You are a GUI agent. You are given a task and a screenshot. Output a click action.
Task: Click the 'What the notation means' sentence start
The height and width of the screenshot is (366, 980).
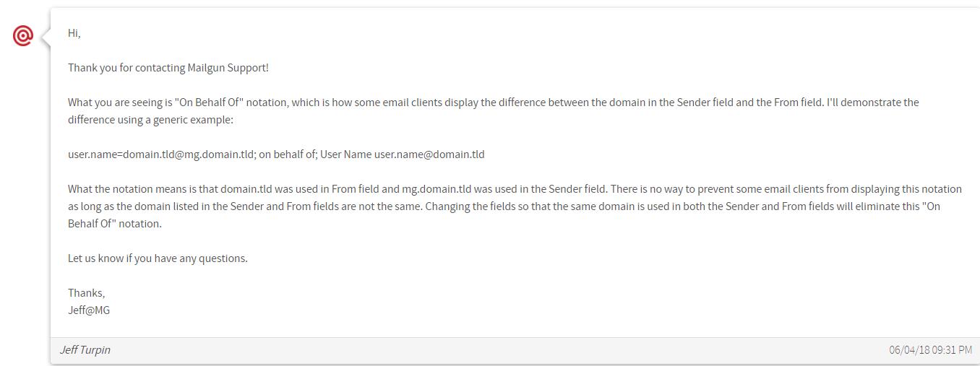(128, 189)
